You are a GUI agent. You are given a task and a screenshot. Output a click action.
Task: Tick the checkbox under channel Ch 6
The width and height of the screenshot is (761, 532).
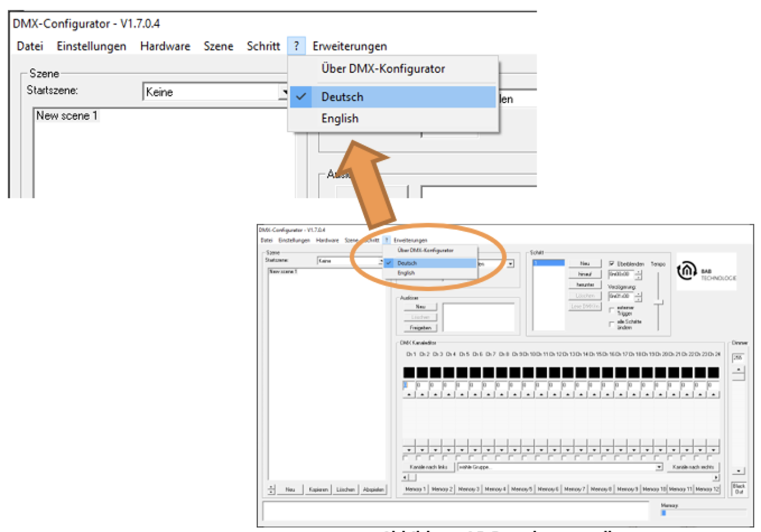pos(472,458)
